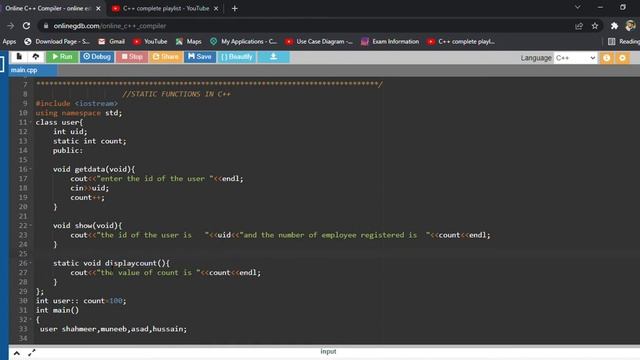Click on code line 'static int count;'
Image resolution: width=640 pixels, height=360 pixels.
tap(89, 141)
